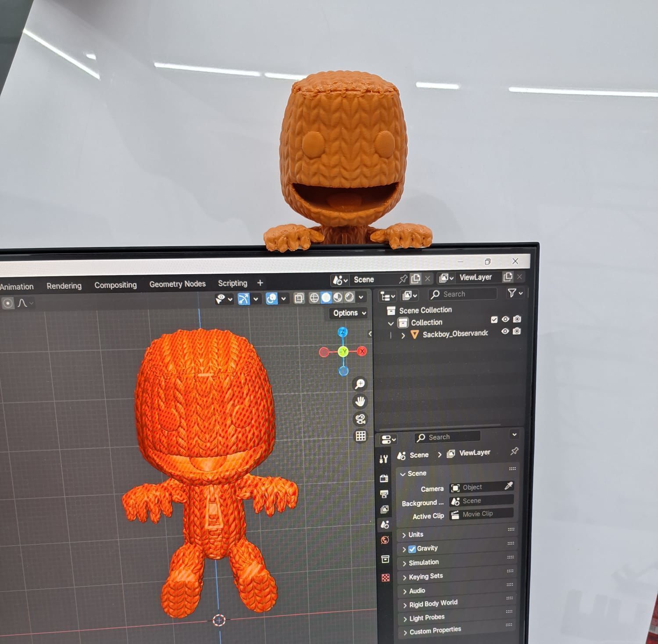Open view layer browse dropdown
Screen dimensions: 658x644
click(446, 278)
